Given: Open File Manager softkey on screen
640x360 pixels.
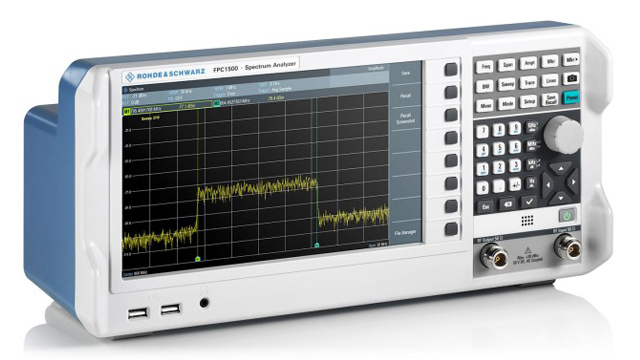Looking at the screenshot, I should pos(405,232).
